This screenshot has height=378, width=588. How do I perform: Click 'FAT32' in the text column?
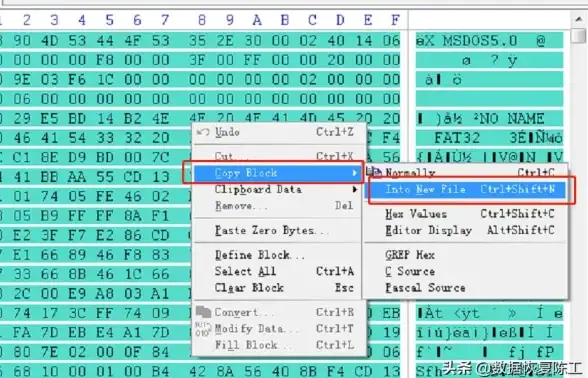pos(457,138)
